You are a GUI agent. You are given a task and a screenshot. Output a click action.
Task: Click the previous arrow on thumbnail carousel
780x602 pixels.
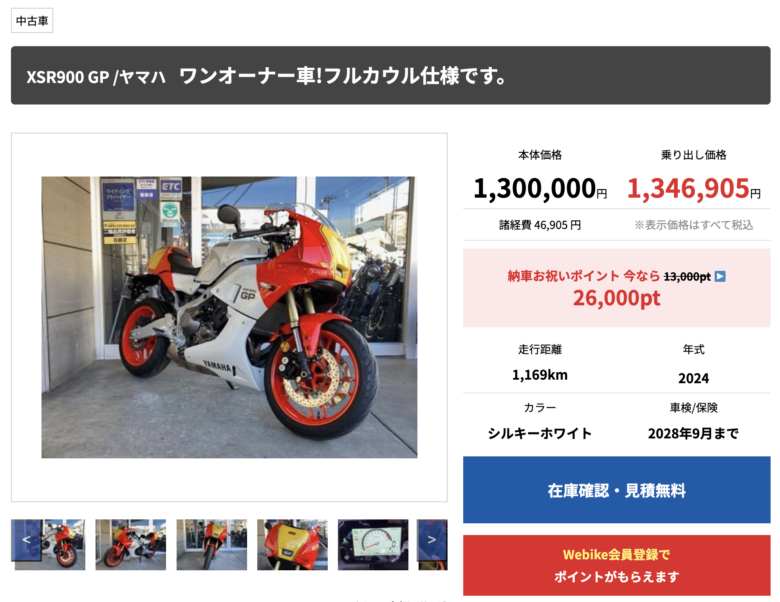pyautogui.click(x=26, y=540)
